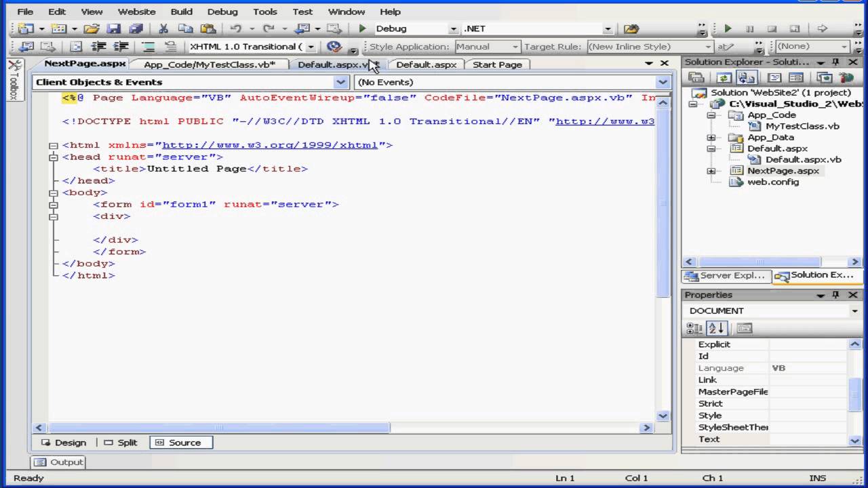Pin the Properties panel
Screen dimensions: 868x488
(836, 295)
